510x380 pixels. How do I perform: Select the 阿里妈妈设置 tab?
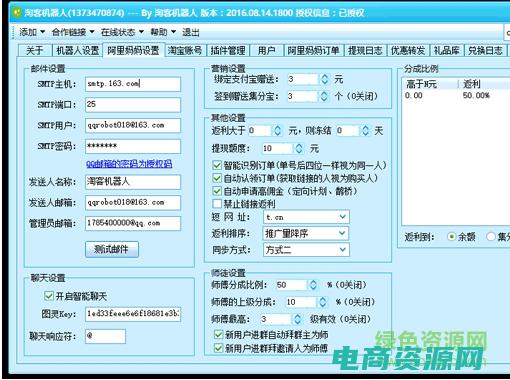(x=133, y=50)
